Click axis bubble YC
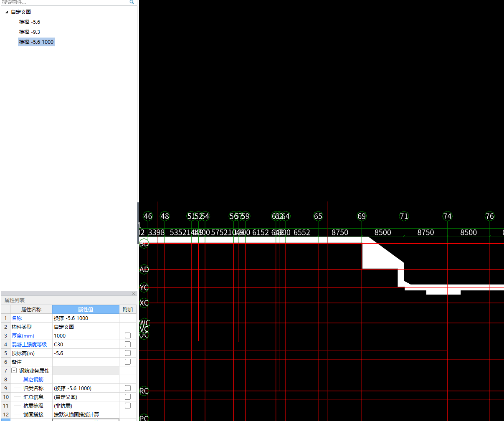 (x=144, y=287)
